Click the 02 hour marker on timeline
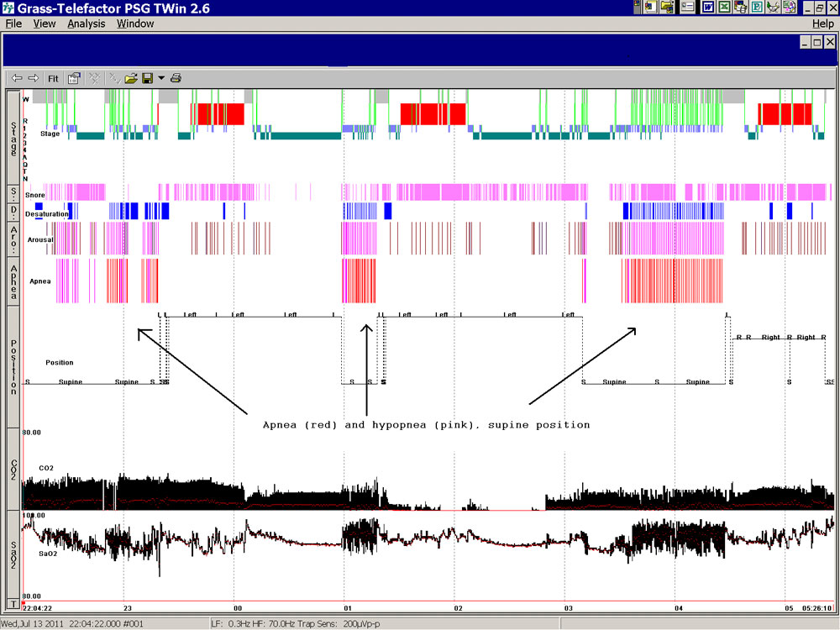The height and width of the screenshot is (630, 840). 457,606
